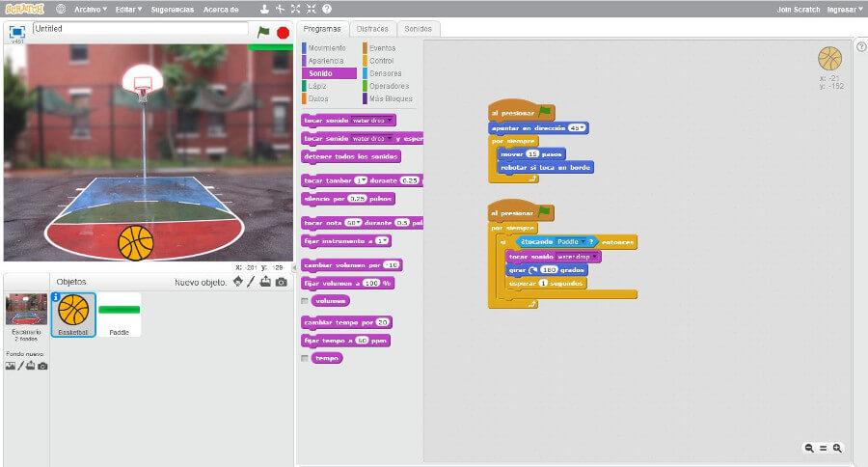Image resolution: width=868 pixels, height=467 pixels.
Task: Open drum dropdown in tocar tambor block
Action: pos(365,180)
